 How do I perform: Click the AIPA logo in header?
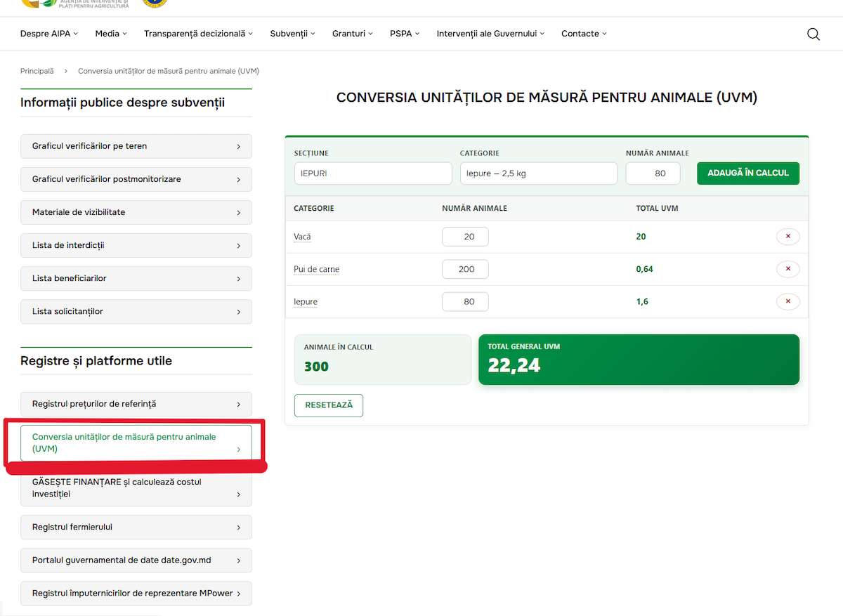click(x=74, y=4)
